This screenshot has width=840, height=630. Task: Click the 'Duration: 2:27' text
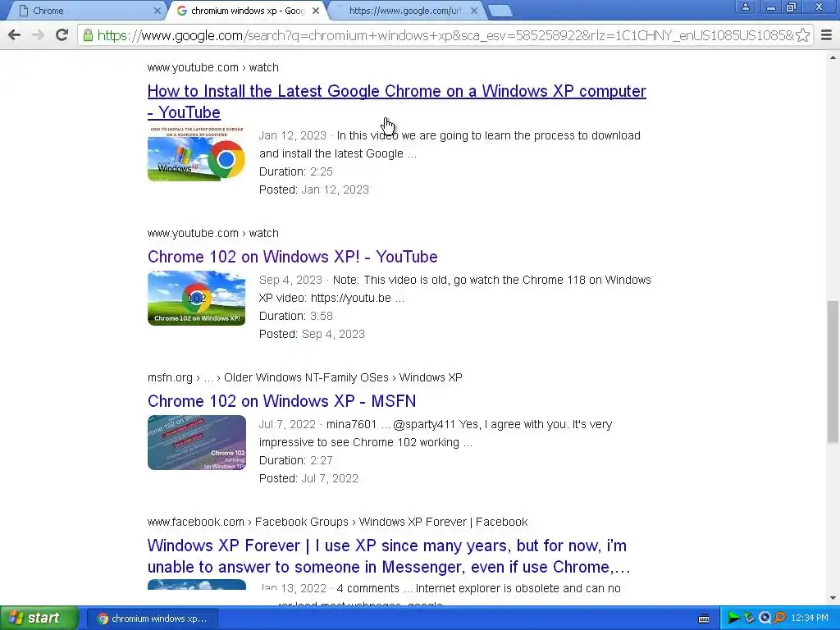(x=295, y=460)
